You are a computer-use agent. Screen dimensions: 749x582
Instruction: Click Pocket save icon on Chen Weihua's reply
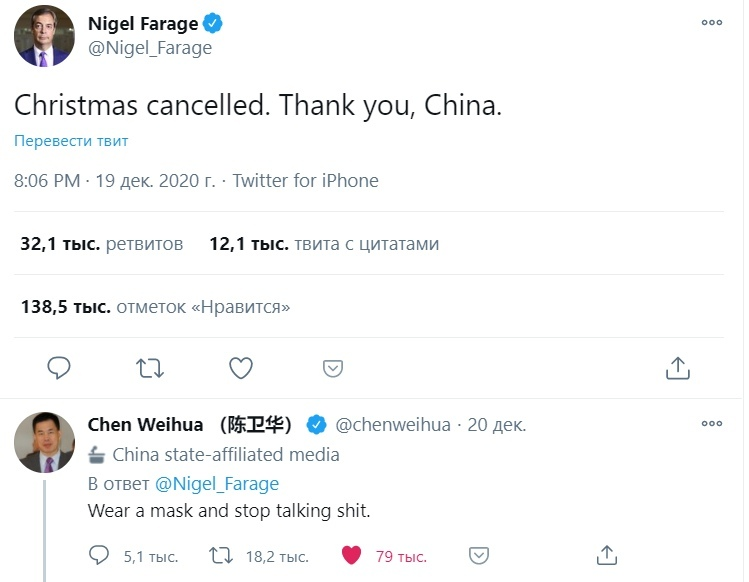pyautogui.click(x=479, y=555)
